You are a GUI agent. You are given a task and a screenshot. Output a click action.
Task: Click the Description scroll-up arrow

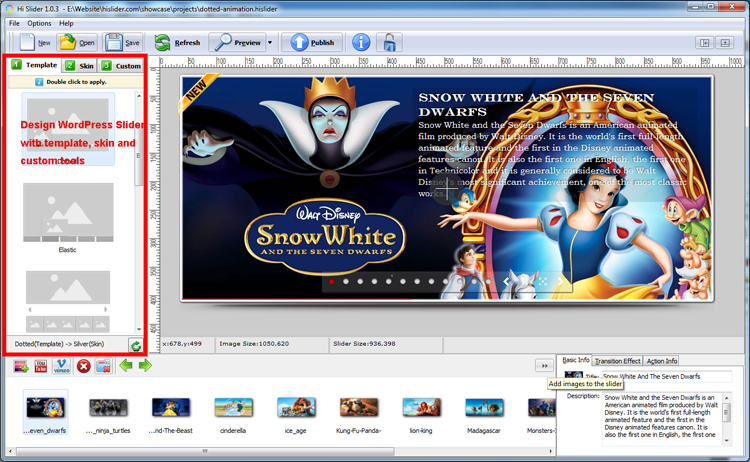pos(727,398)
